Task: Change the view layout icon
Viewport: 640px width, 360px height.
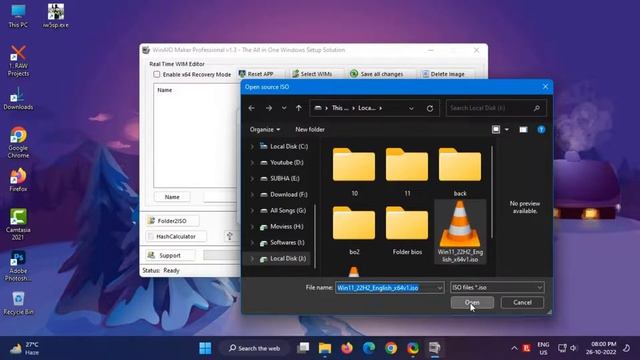Action: click(496, 129)
